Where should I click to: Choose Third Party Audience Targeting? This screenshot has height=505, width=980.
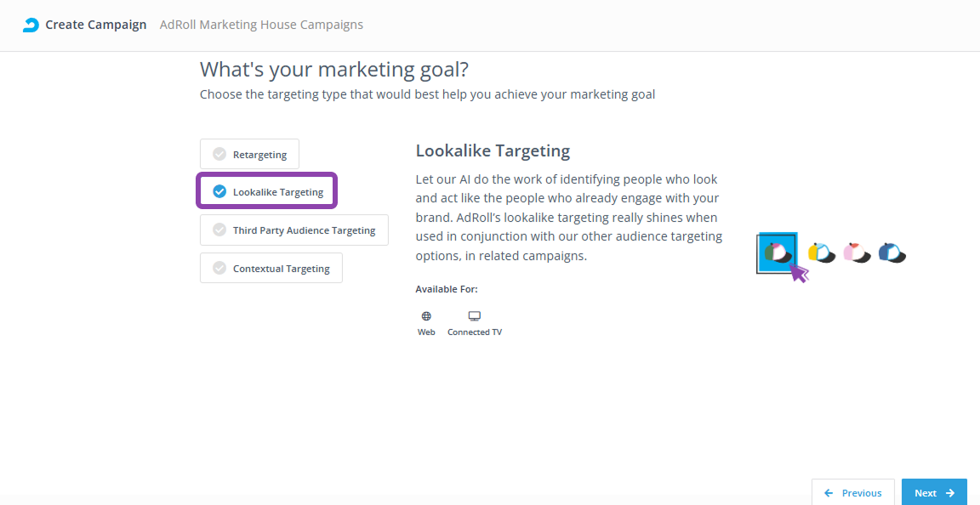[x=293, y=230]
